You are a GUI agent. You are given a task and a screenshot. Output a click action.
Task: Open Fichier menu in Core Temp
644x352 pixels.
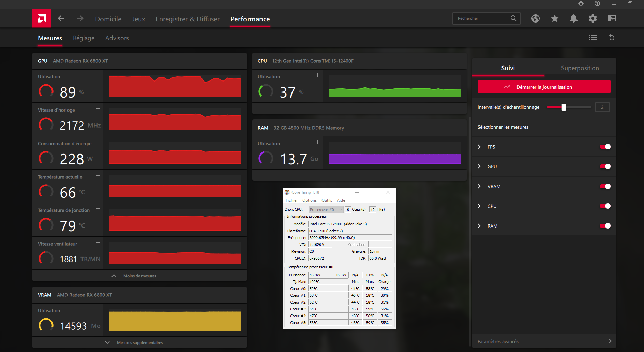[291, 200]
